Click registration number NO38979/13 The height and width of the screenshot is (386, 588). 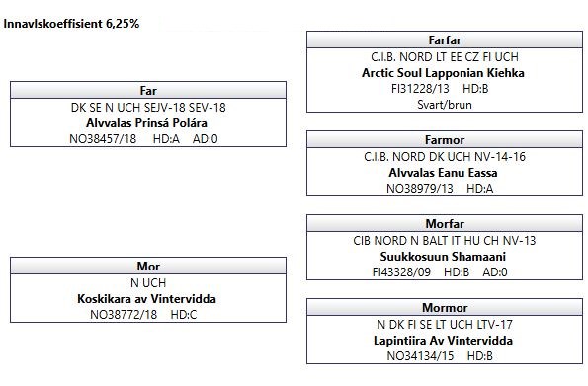(420, 189)
